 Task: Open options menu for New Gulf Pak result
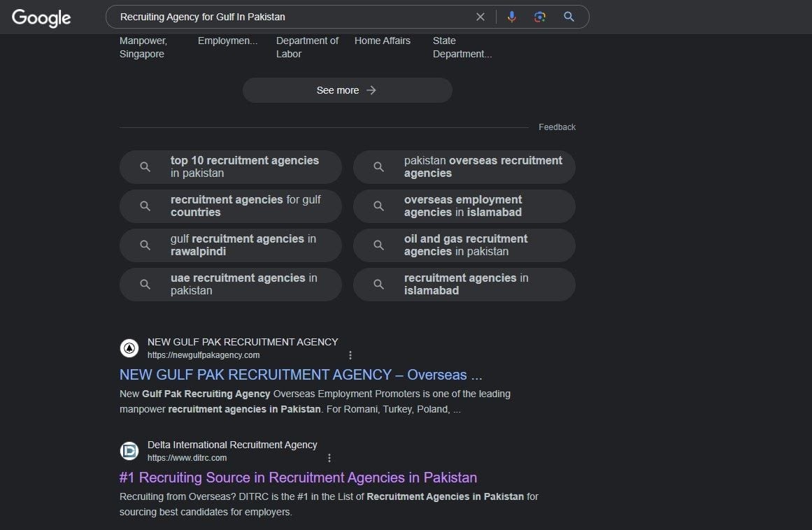tap(350, 355)
